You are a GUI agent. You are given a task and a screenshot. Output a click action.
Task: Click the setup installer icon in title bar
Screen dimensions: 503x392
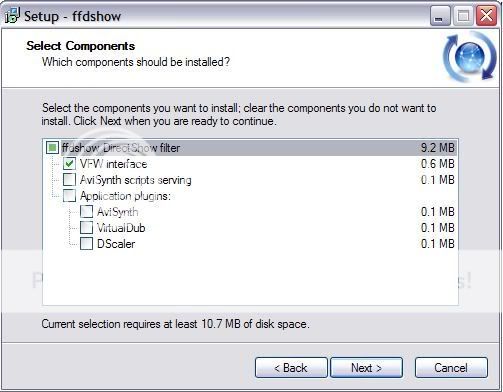[x=13, y=15]
